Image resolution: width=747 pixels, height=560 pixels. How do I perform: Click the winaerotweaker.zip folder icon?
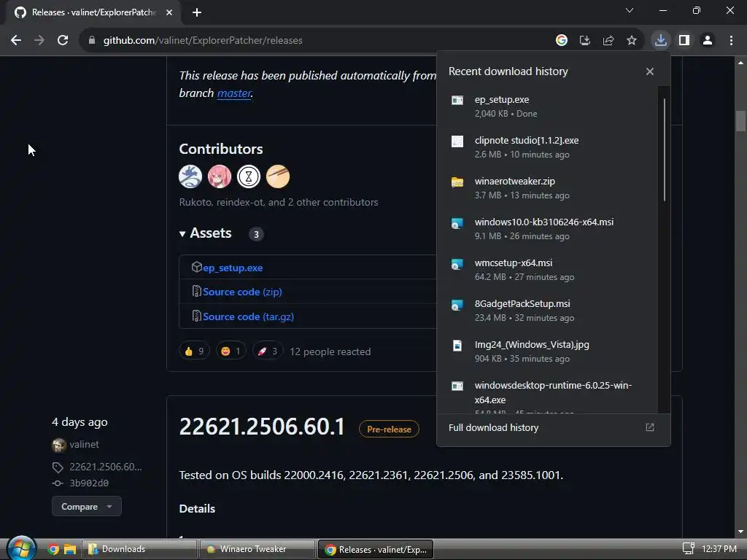click(x=457, y=182)
